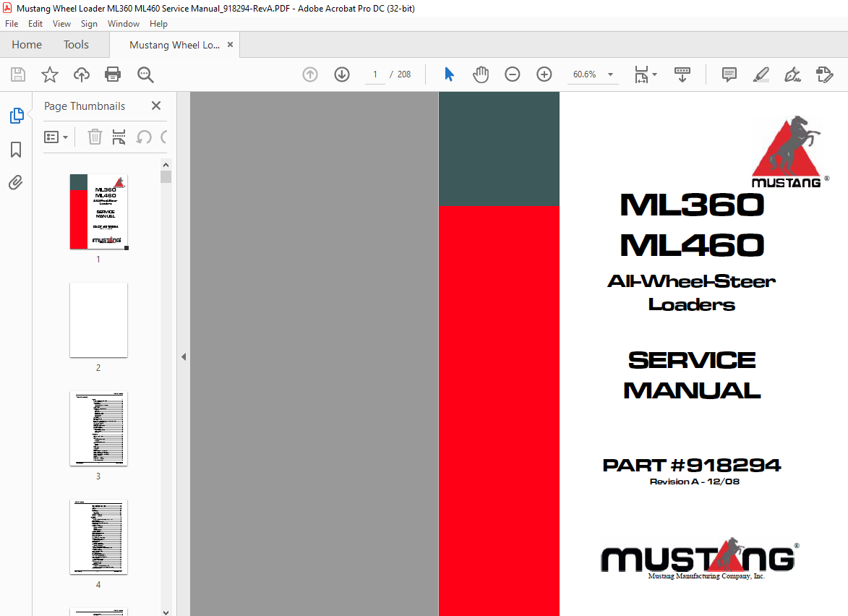Viewport: 848px width, 616px height.
Task: Select the arrow selection tool
Action: 449,74
